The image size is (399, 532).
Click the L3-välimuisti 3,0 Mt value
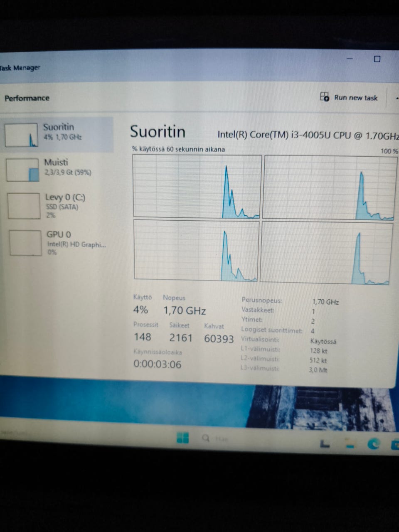pyautogui.click(x=318, y=369)
